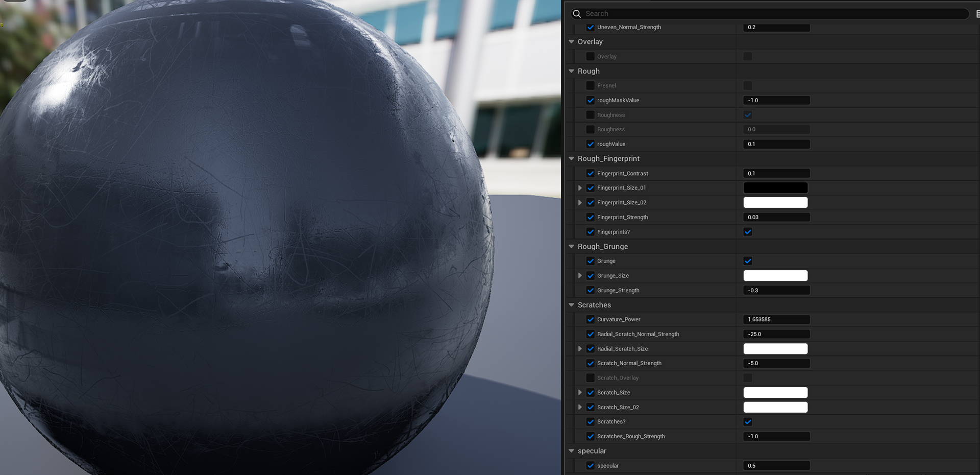Viewport: 980px width, 475px height.
Task: Disable Curvature_Power override checkbox
Action: (x=591, y=320)
